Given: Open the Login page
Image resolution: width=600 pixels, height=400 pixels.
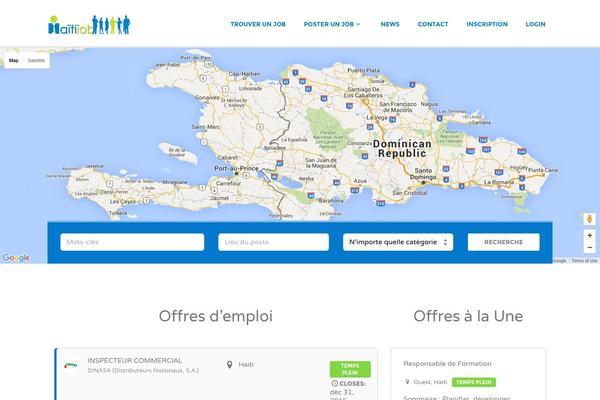Looking at the screenshot, I should pos(535,24).
